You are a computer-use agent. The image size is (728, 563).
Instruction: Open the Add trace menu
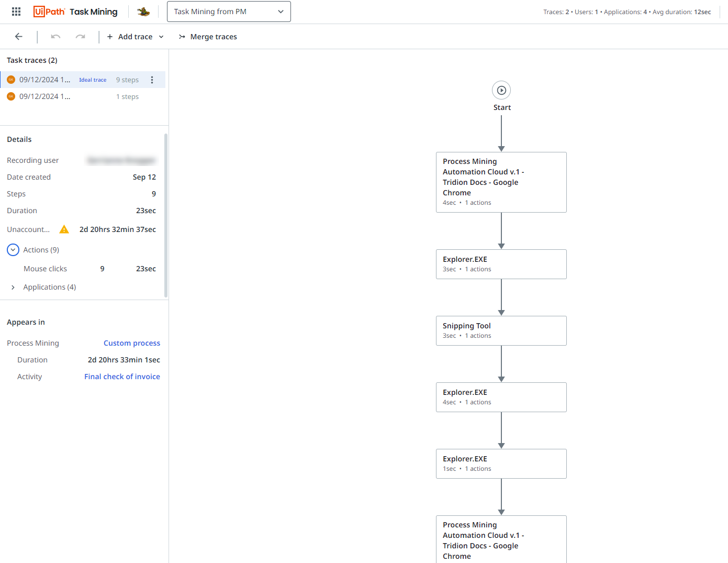[x=135, y=37]
